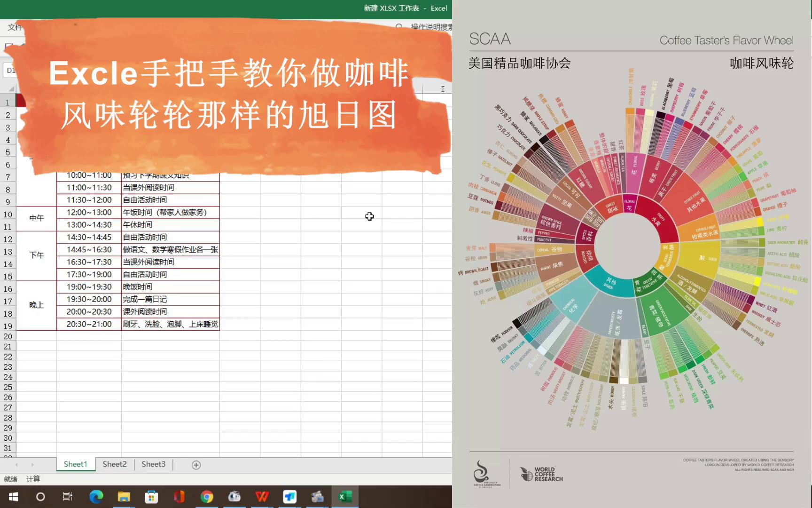Viewport: 812px width, 508px height.
Task: Select row 10 header
Action: coord(8,214)
